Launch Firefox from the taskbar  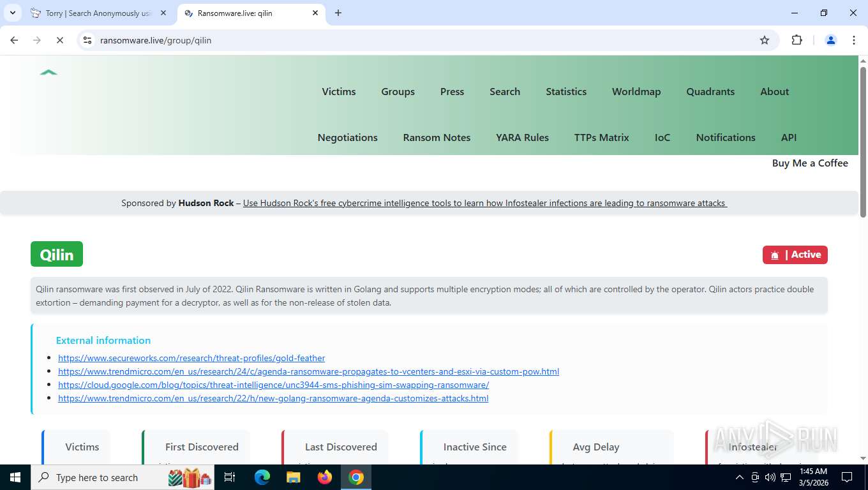click(x=325, y=477)
